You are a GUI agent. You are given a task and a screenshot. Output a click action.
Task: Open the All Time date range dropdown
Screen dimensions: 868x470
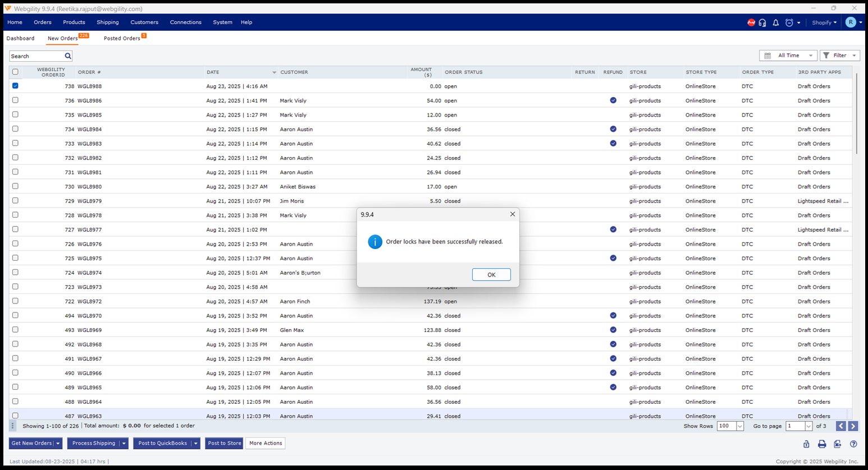coord(788,56)
